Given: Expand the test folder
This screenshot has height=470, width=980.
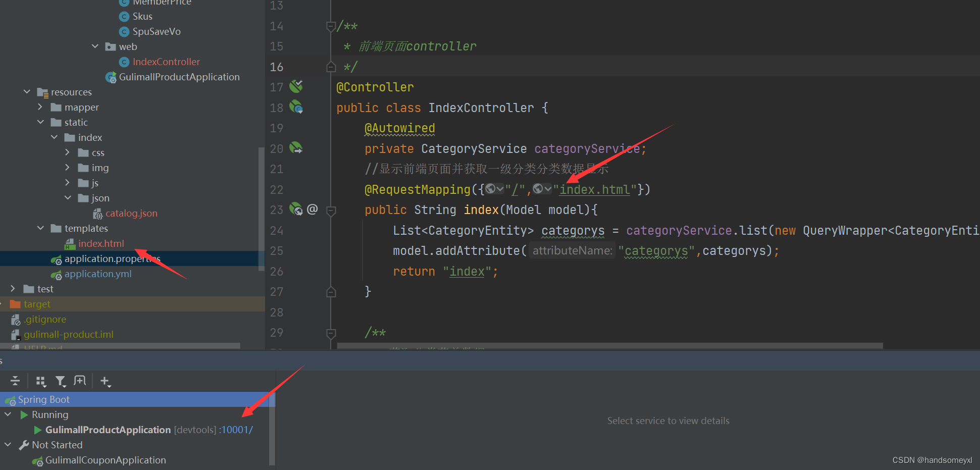Looking at the screenshot, I should click(14, 289).
